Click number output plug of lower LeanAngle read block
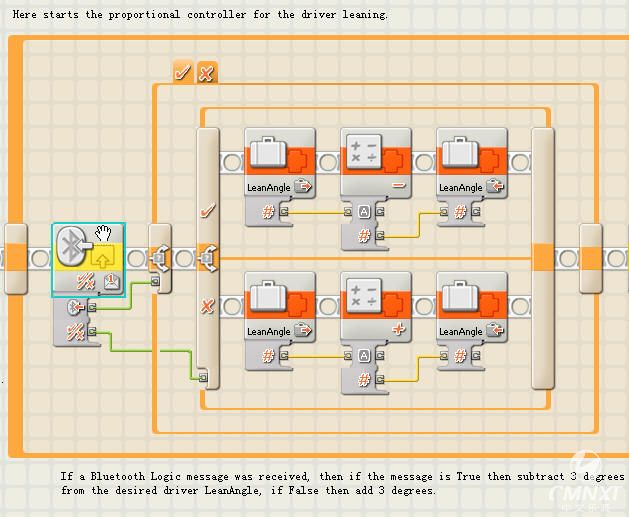Image resolution: width=629 pixels, height=517 pixels. tap(284, 356)
